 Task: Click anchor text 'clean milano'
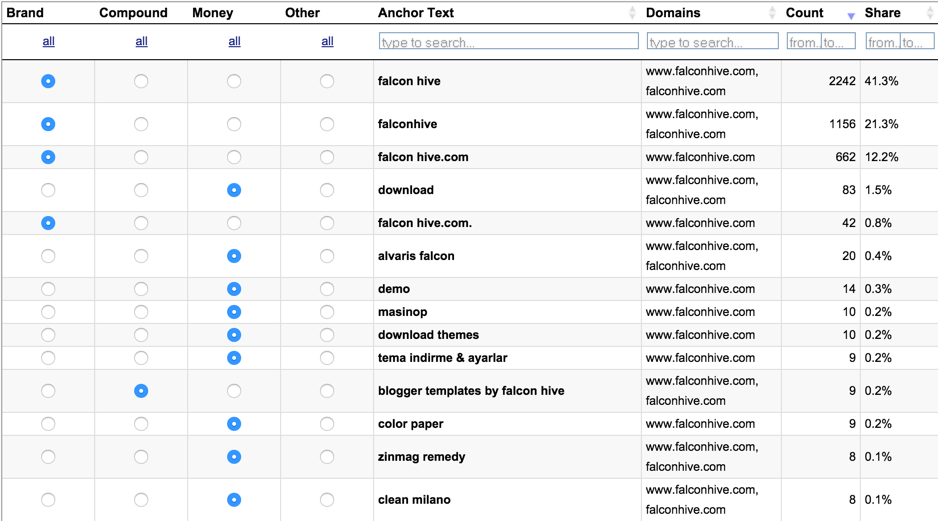[x=414, y=499]
